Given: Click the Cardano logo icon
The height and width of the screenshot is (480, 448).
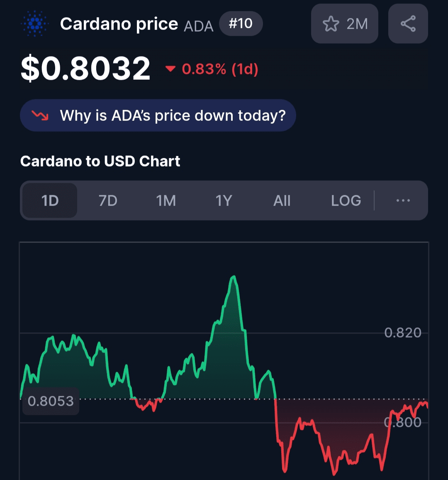Looking at the screenshot, I should [x=34, y=24].
